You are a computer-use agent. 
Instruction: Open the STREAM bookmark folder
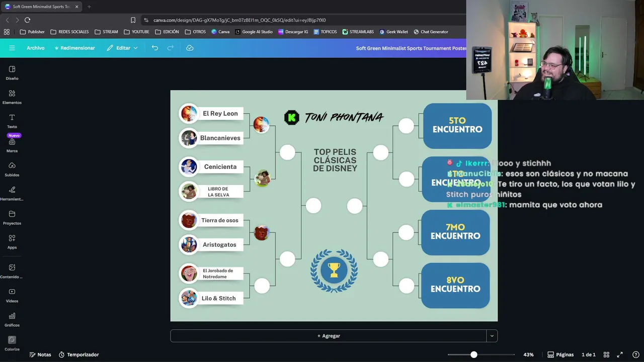click(x=106, y=32)
